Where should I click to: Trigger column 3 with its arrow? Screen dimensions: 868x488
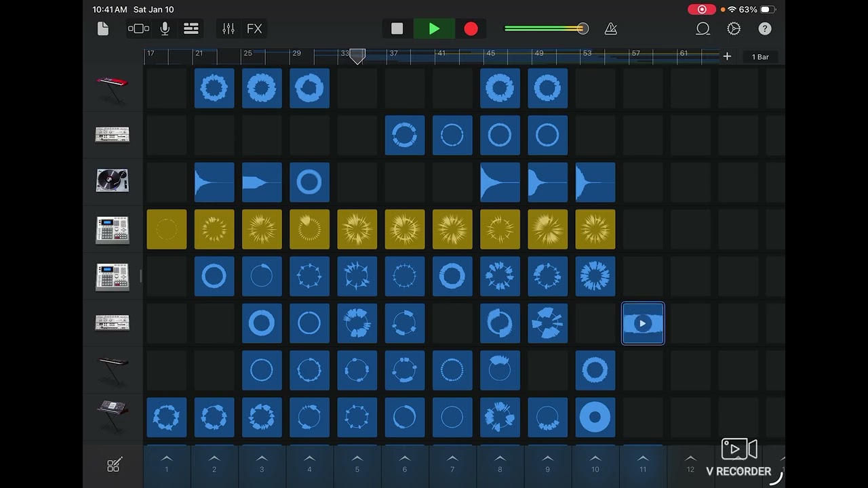click(x=262, y=464)
